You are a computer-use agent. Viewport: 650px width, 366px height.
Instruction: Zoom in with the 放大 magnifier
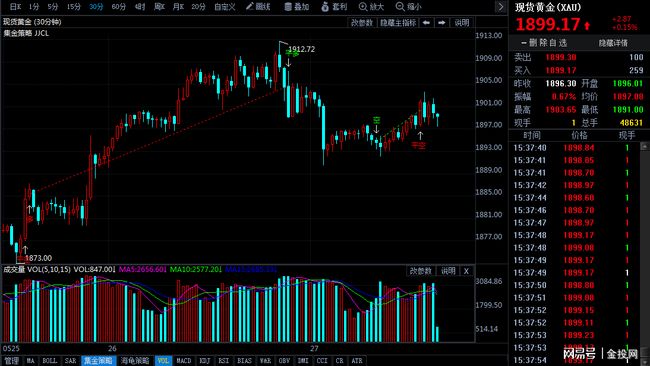point(371,7)
